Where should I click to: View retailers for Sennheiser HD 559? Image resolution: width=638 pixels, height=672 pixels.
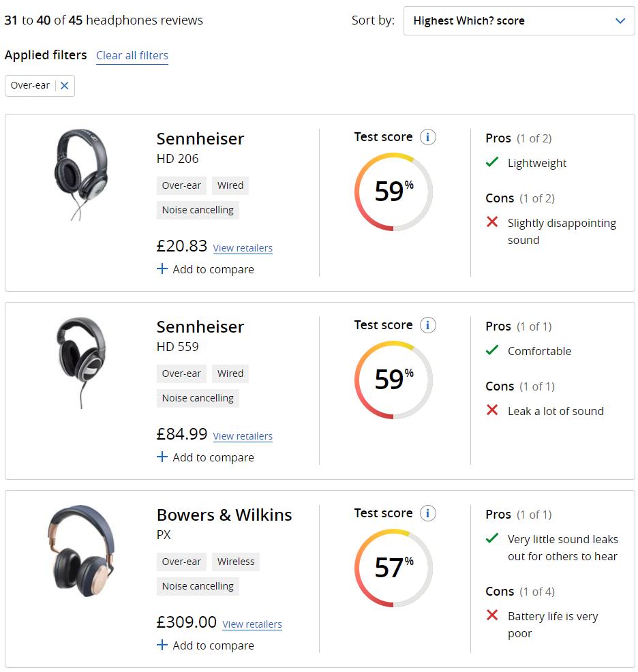(243, 436)
